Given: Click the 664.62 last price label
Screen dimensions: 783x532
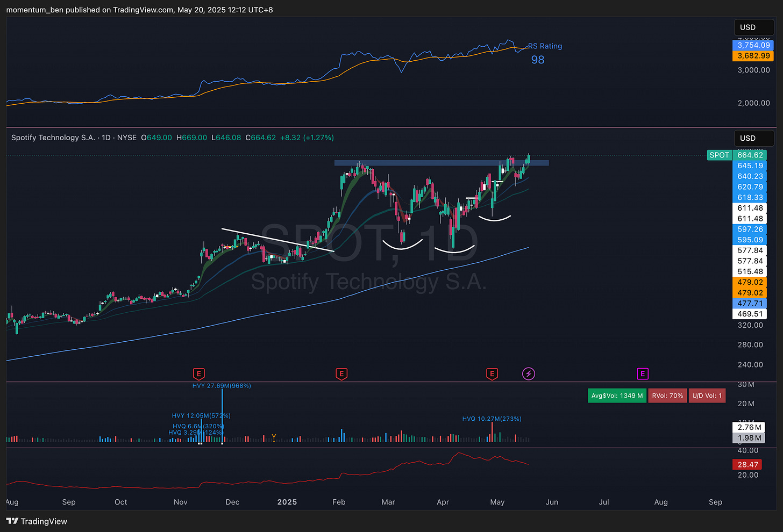Looking at the screenshot, I should (x=750, y=155).
